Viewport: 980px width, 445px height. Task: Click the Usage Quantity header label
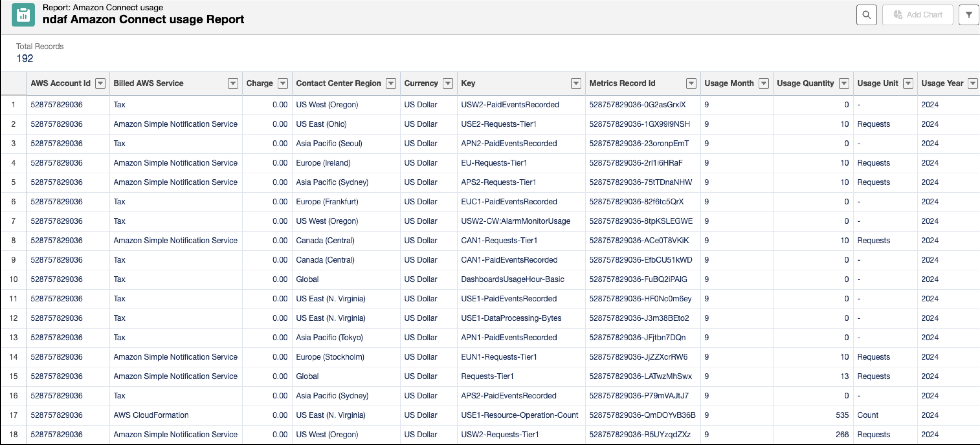point(805,83)
